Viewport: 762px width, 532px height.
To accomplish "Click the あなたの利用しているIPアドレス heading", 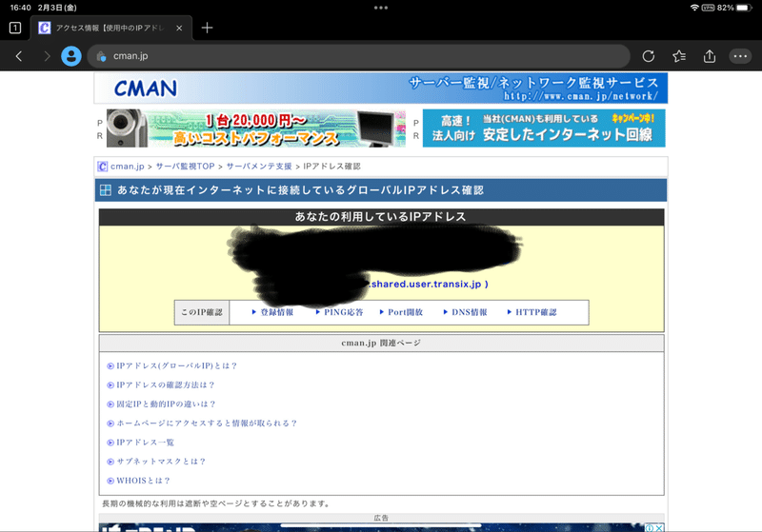I will (x=381, y=217).
